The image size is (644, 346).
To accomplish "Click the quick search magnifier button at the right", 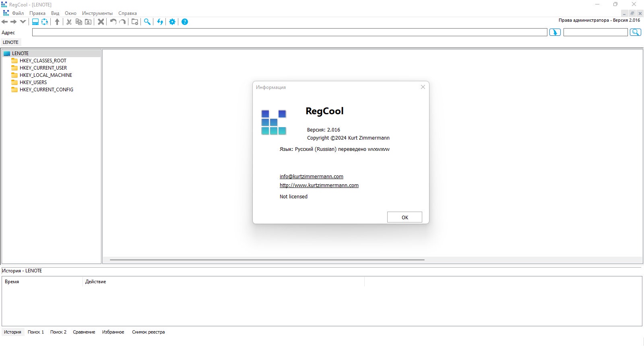I will click(x=636, y=33).
